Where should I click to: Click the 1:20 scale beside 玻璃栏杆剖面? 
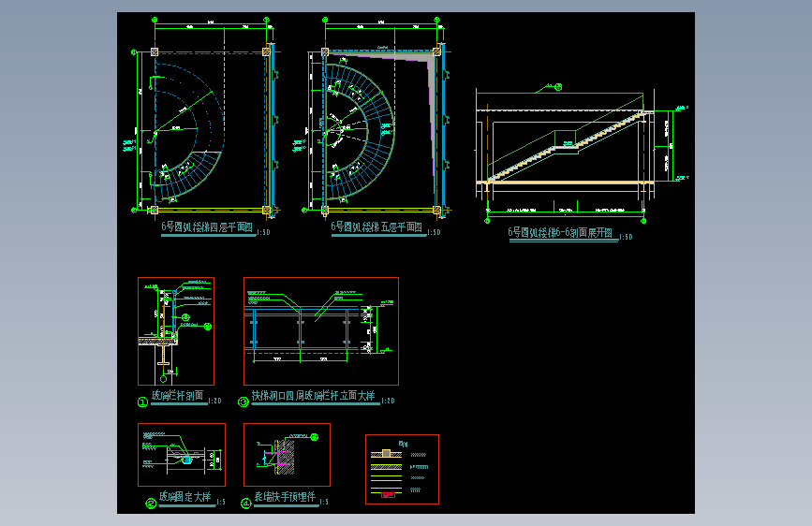[214, 401]
